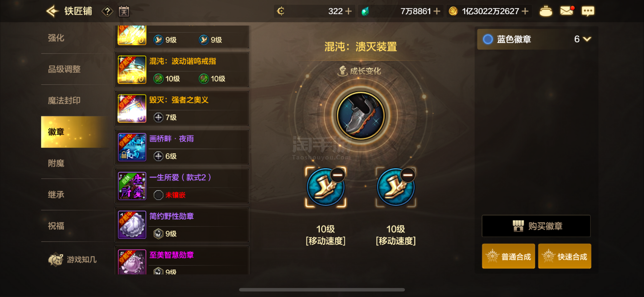
Task: Click the 快速合成 button
Action: tap(565, 256)
